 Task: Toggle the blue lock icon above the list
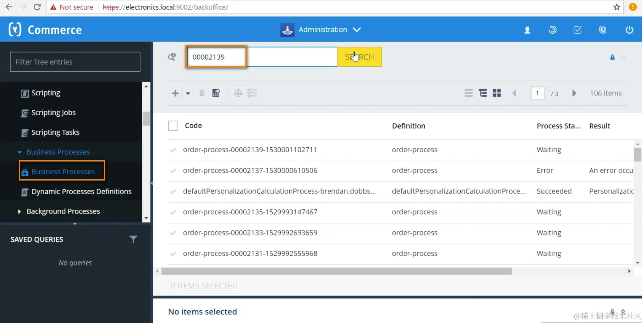click(x=612, y=57)
